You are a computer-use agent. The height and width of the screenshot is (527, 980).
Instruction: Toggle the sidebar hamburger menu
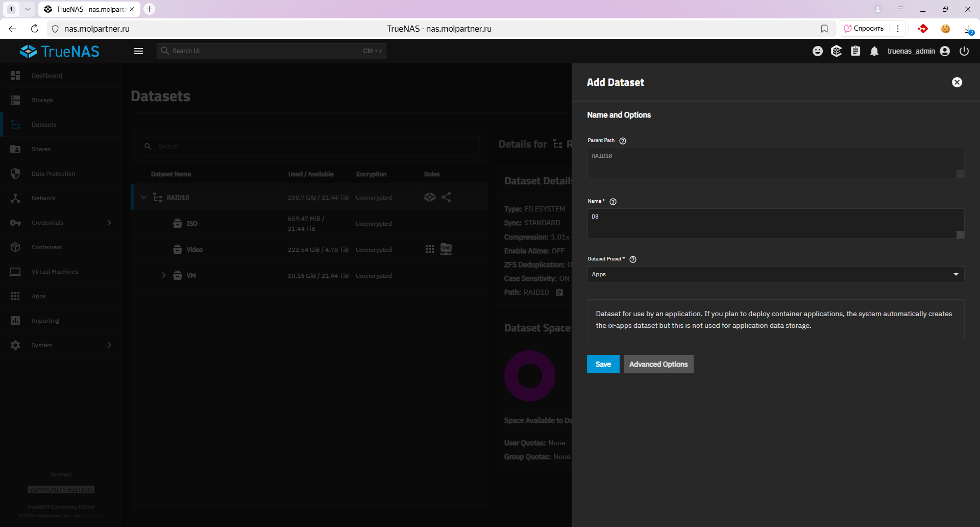tap(138, 51)
